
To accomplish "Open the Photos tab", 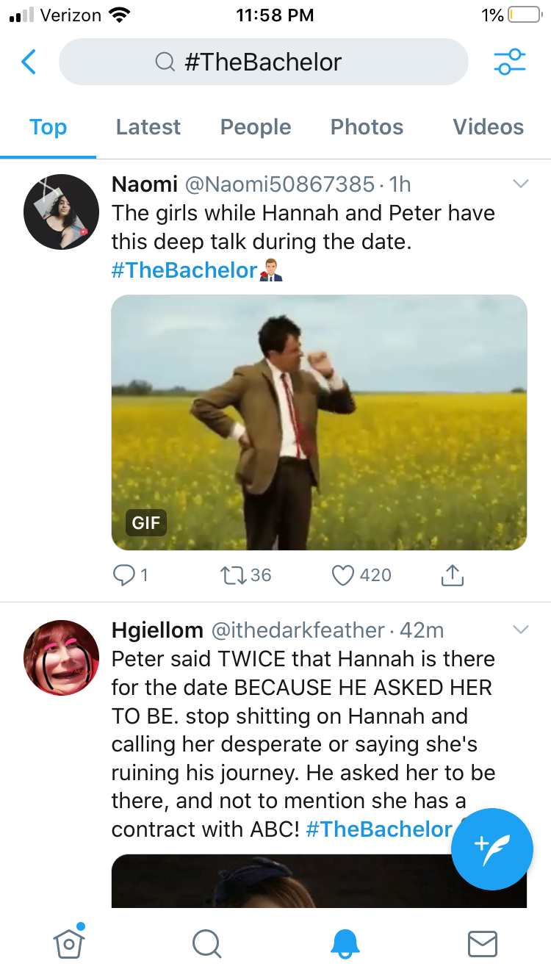I will pos(367,127).
